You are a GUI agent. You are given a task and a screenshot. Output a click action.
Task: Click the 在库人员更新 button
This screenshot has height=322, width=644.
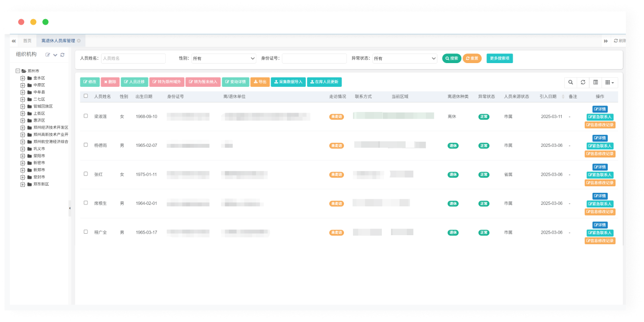point(324,82)
